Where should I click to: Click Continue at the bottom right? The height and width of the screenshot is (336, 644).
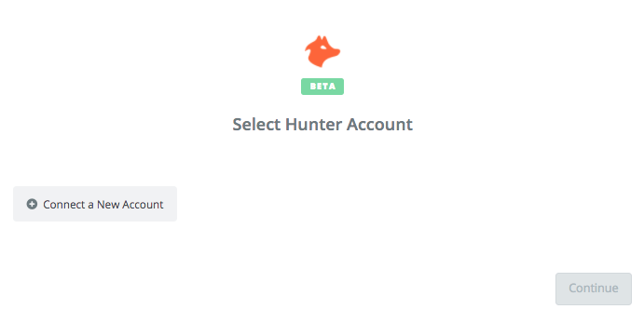594,289
